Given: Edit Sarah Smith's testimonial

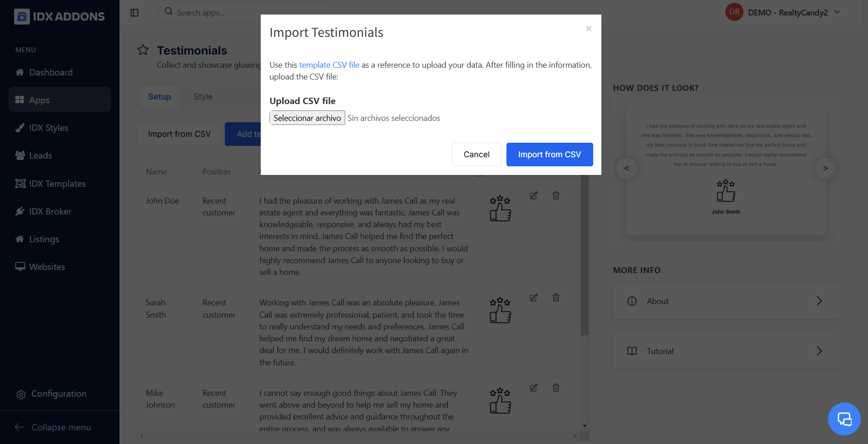Looking at the screenshot, I should (534, 298).
